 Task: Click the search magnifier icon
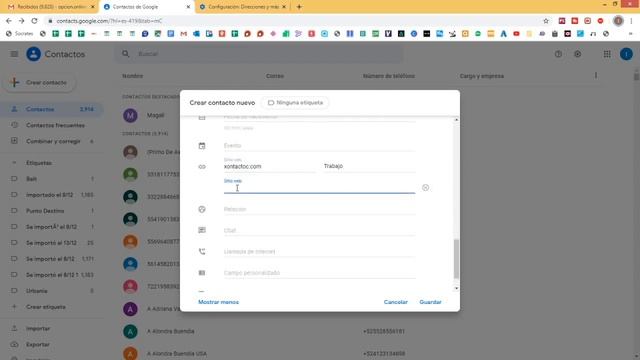pos(126,54)
